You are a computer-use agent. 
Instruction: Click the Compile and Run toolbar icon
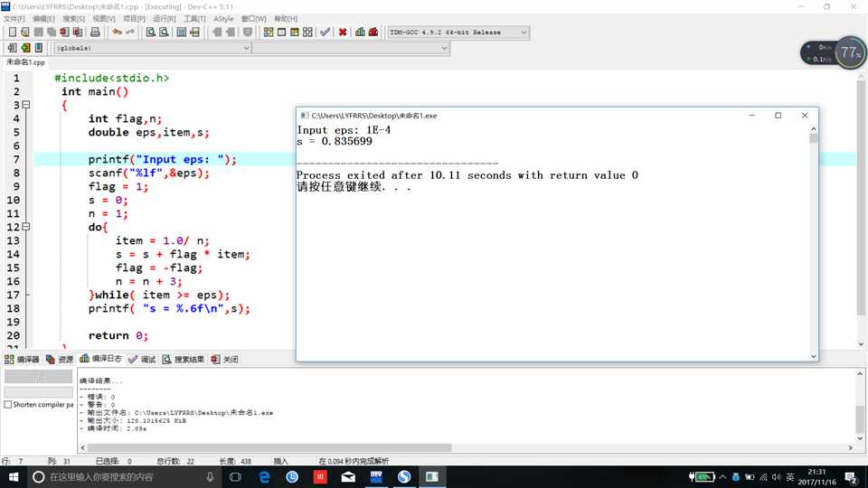(x=295, y=33)
